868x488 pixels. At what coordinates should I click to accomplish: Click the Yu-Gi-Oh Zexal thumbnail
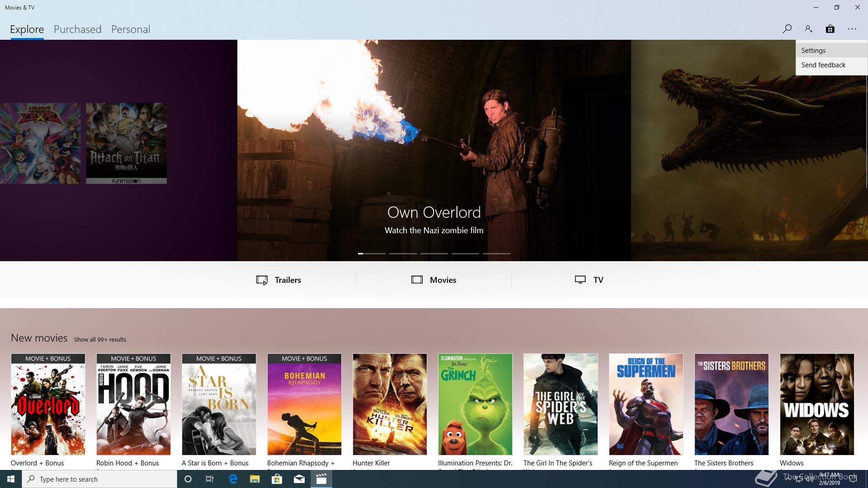[x=40, y=143]
